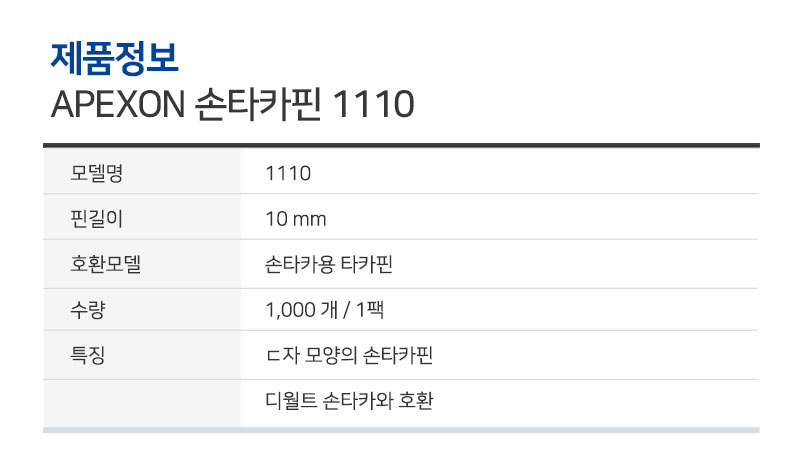
Task: Click the 손타카핀 word in the title
Action: coord(258,104)
